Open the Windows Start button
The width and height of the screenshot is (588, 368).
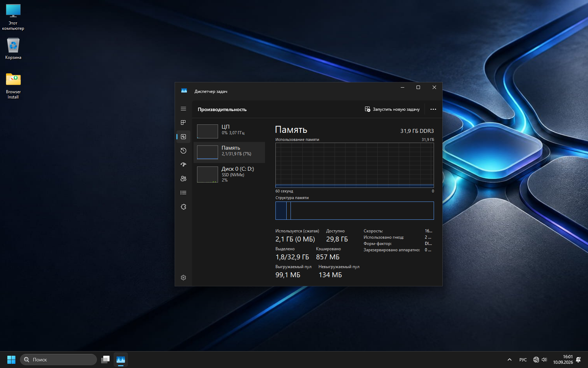pos(11,360)
